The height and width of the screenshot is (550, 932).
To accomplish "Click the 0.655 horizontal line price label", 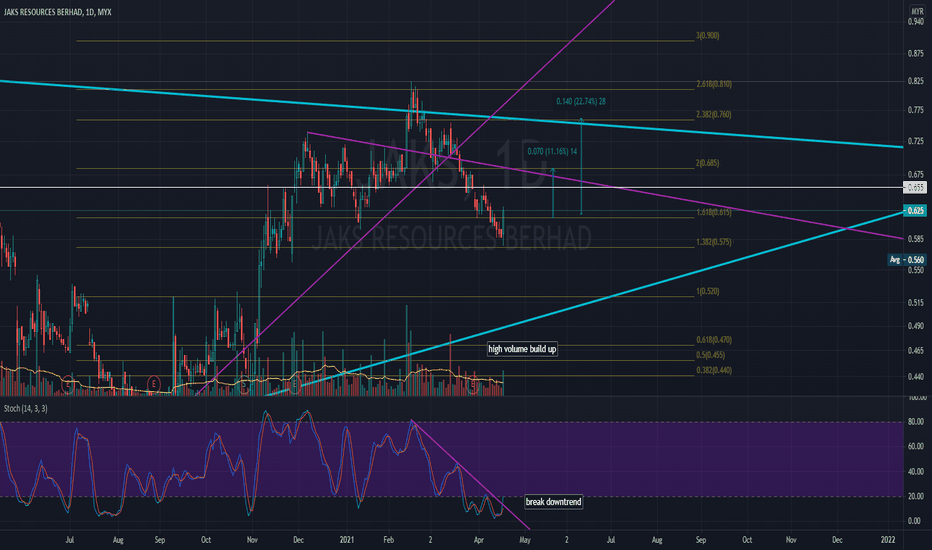I will (x=915, y=187).
